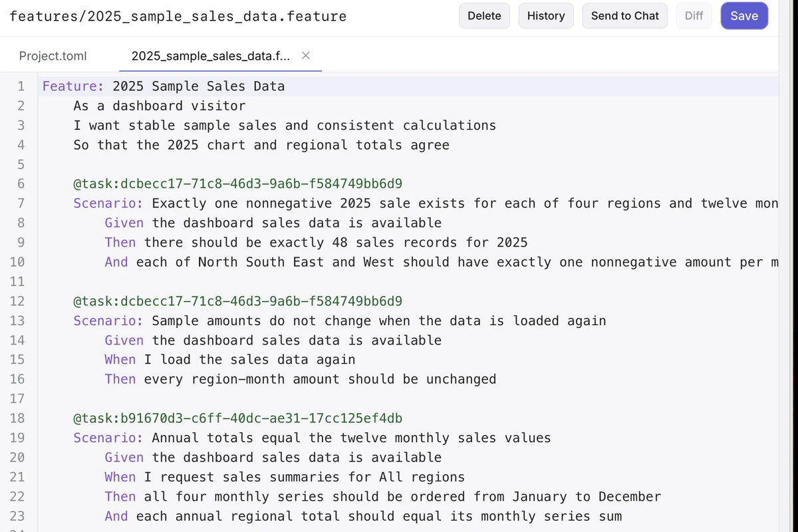This screenshot has width=798, height=532.
Task: Click Scenario 'Sample amounts do not change' line
Action: (340, 321)
